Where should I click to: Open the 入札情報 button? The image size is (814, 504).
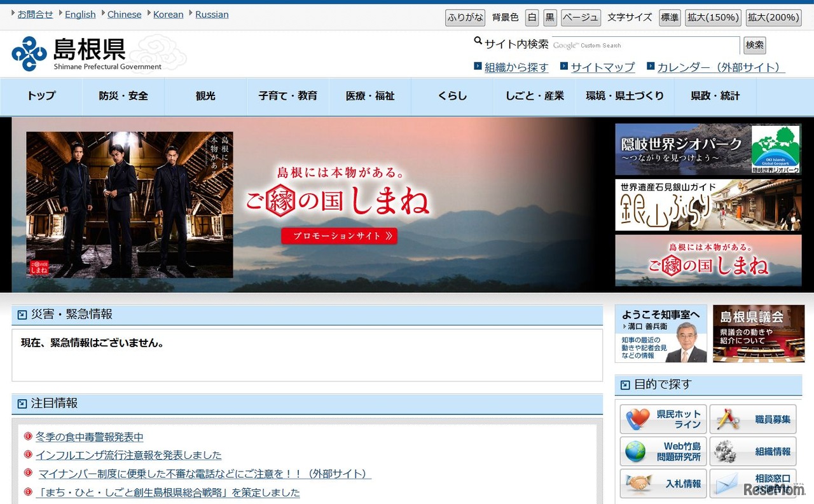[663, 484]
